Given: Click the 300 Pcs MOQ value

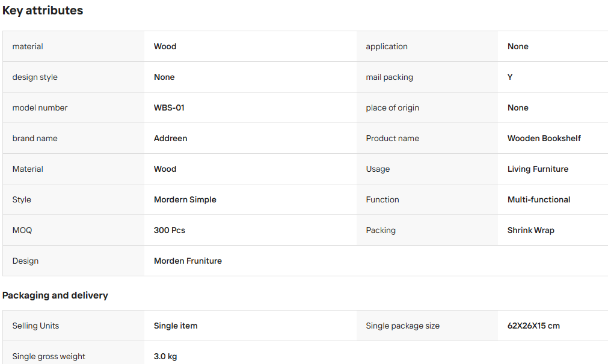Looking at the screenshot, I should pos(170,230).
